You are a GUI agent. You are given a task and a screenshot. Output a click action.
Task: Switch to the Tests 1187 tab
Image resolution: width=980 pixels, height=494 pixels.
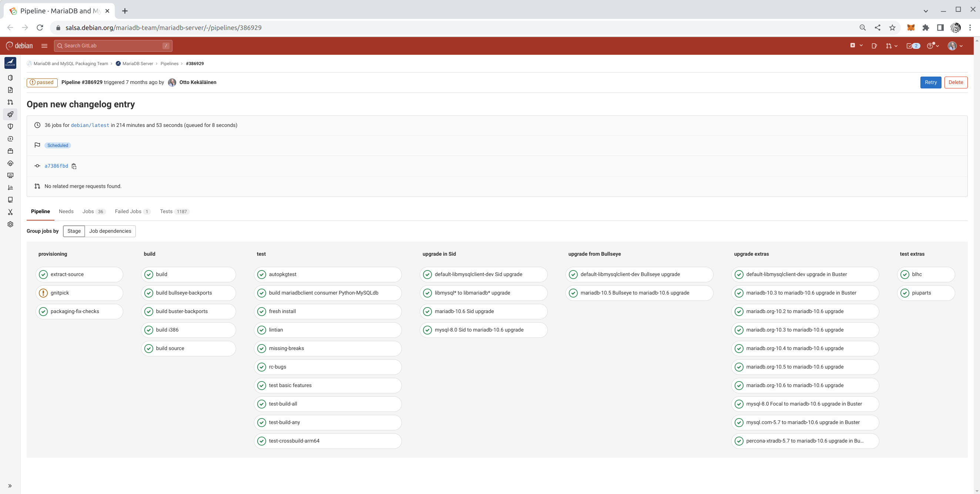pos(174,211)
